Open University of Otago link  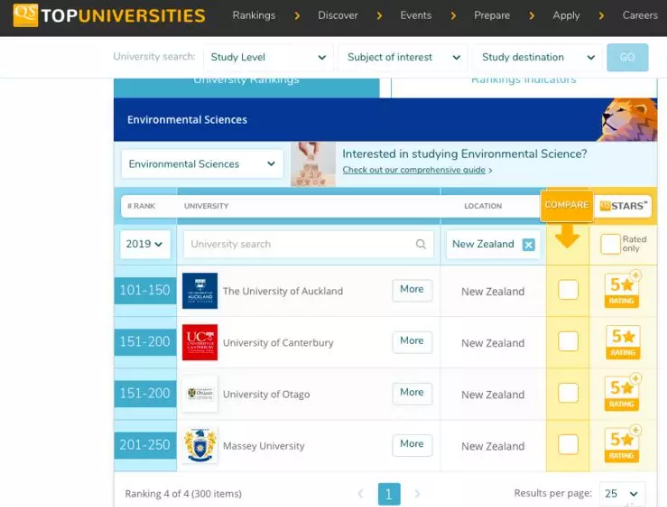click(266, 394)
